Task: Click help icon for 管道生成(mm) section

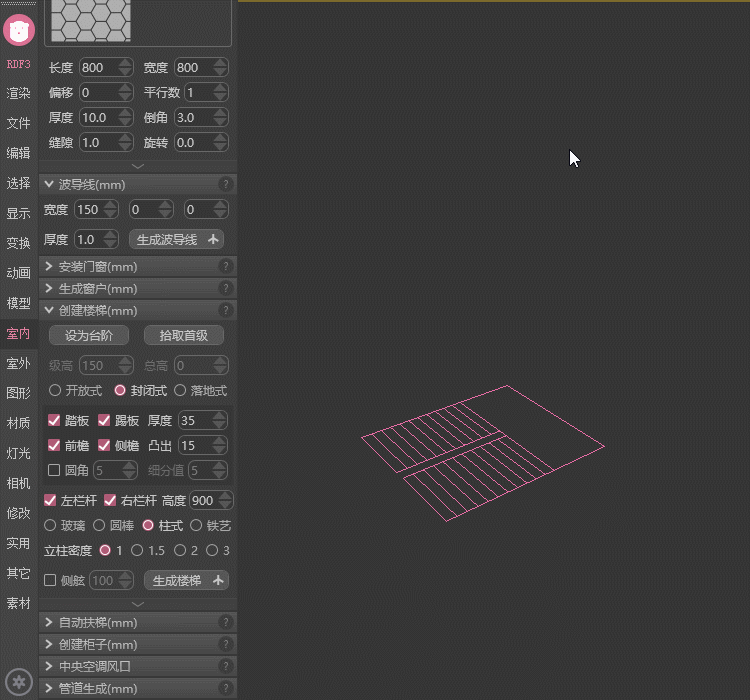Action: [x=226, y=688]
